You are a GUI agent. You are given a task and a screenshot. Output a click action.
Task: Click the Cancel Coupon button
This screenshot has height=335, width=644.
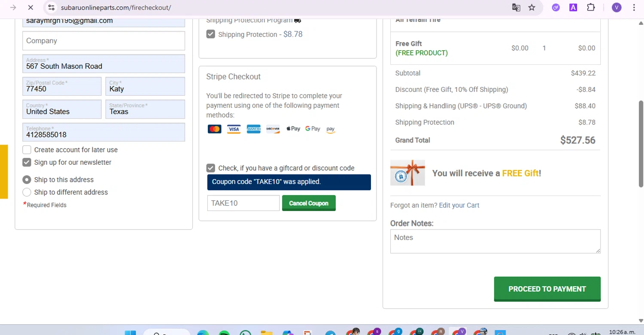pos(309,203)
